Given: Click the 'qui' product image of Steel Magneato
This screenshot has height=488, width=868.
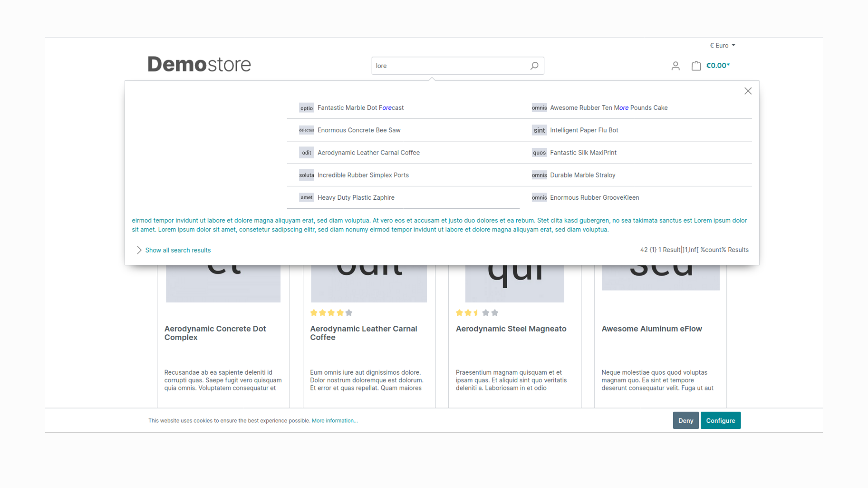Looking at the screenshot, I should point(514,284).
